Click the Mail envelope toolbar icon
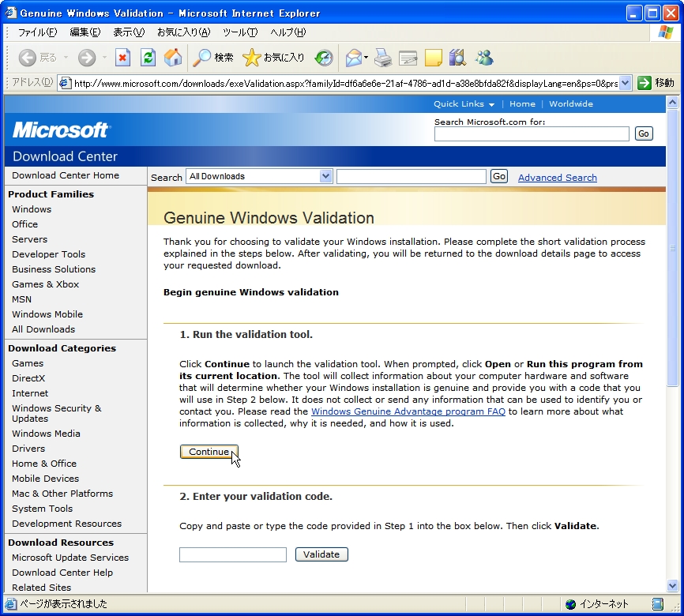Image resolution: width=684 pixels, height=616 pixels. coord(354,58)
